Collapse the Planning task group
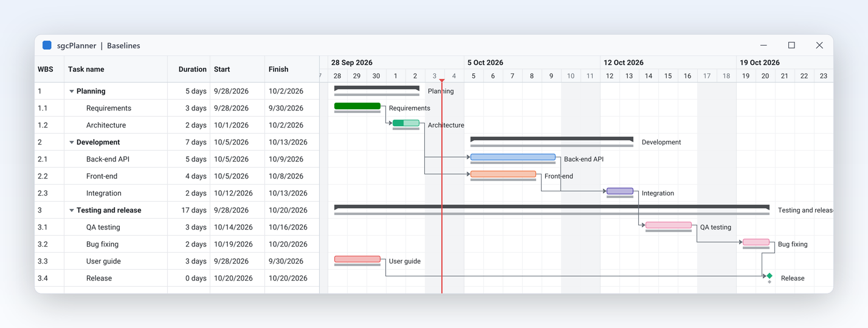The image size is (868, 328). 72,91
